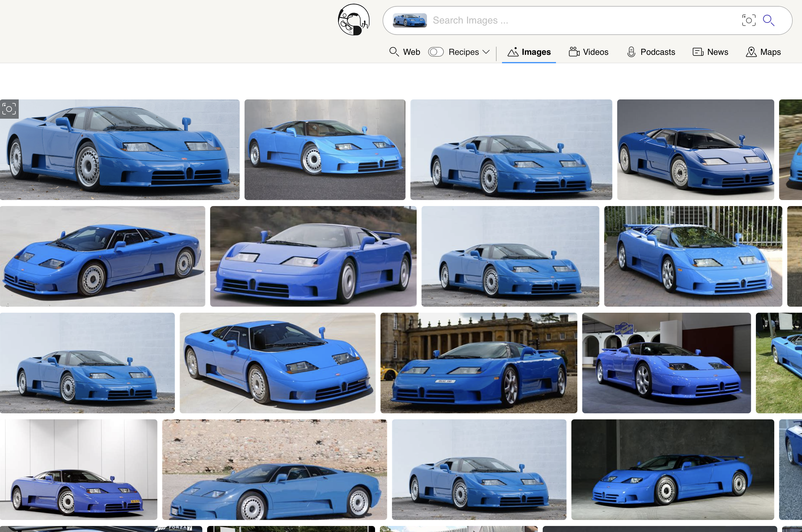Click the magnifier search submit icon
The width and height of the screenshot is (802, 532).
(x=769, y=20)
